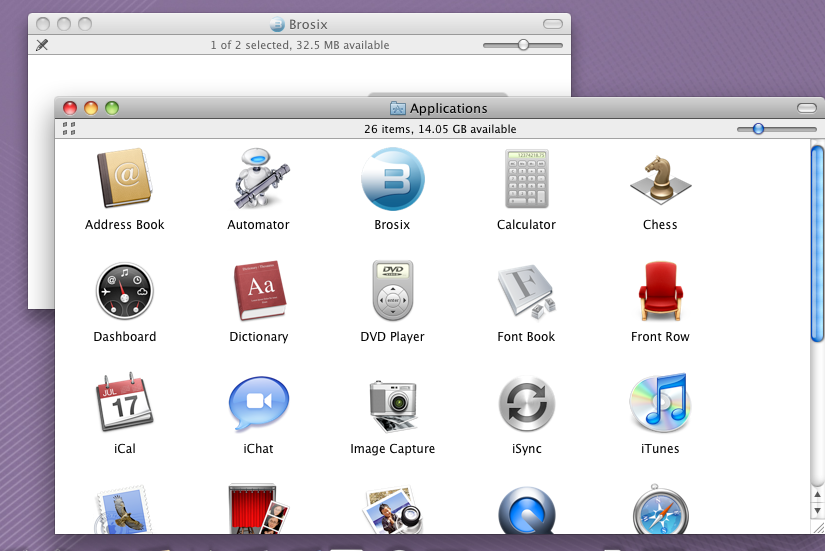Adjust the icon size slider in Brosix window
The width and height of the screenshot is (825, 551).
tap(523, 45)
